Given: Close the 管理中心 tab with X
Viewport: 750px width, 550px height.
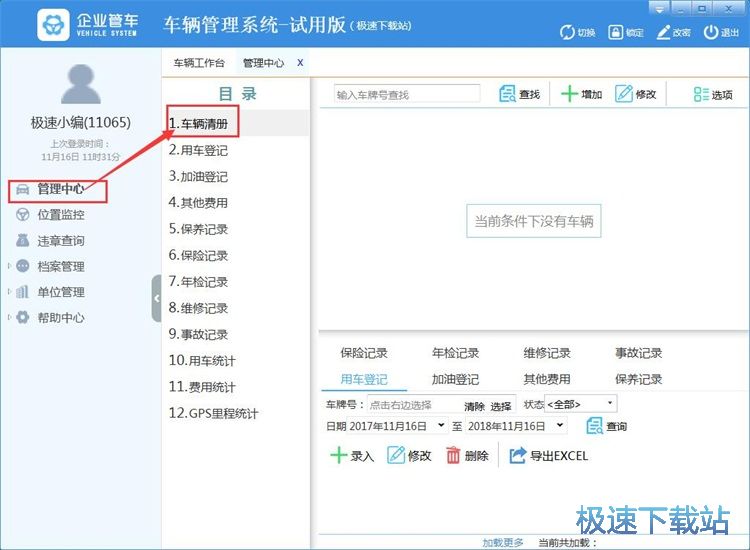Looking at the screenshot, I should 300,63.
